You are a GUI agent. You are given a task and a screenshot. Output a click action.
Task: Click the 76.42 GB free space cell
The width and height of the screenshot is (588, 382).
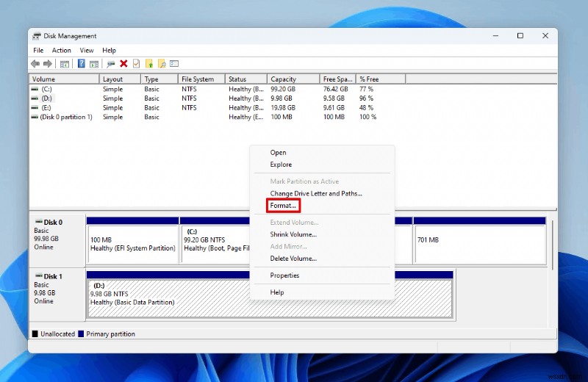(336, 89)
